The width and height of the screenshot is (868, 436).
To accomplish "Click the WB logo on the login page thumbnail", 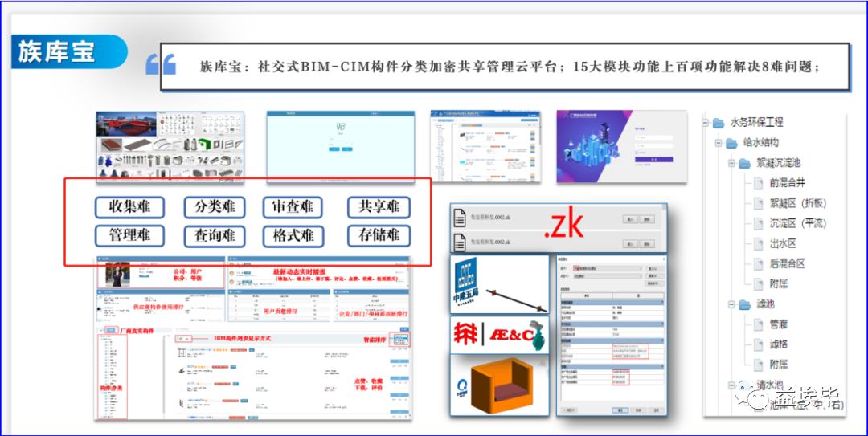I will (340, 126).
